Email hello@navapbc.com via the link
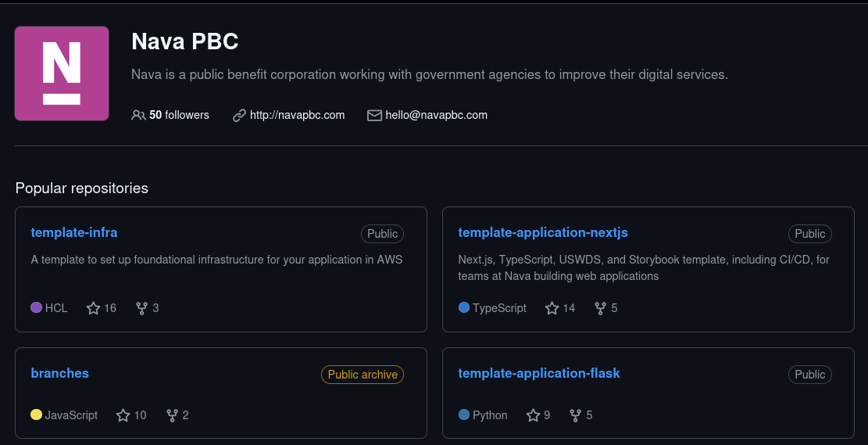The height and width of the screenshot is (445, 868). click(x=436, y=115)
